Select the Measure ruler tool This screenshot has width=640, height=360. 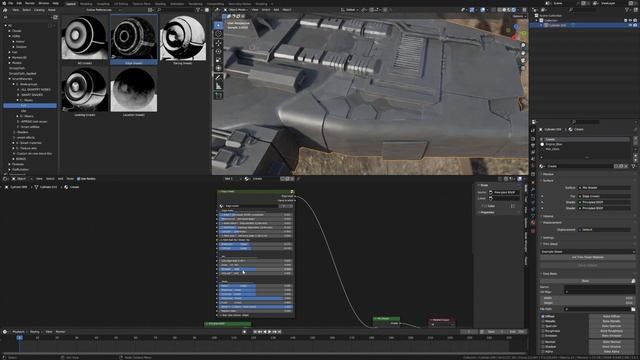[218, 86]
